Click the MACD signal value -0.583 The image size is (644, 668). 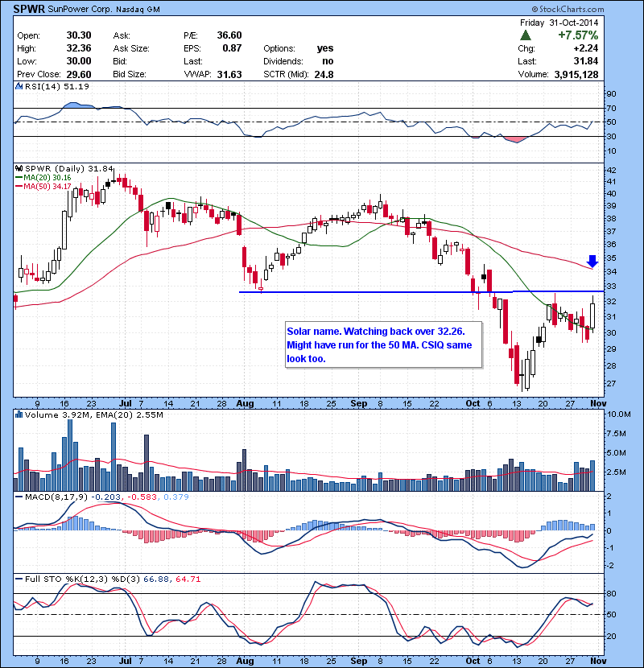click(142, 497)
